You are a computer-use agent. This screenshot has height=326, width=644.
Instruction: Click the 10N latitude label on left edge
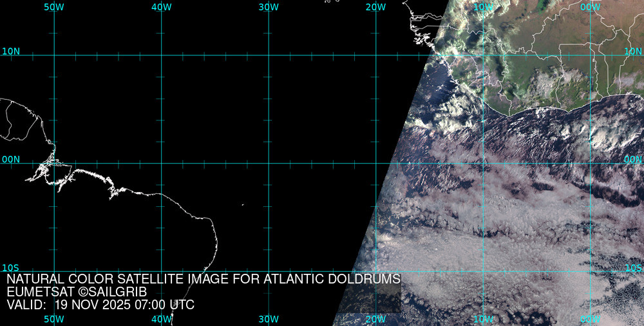coord(10,51)
